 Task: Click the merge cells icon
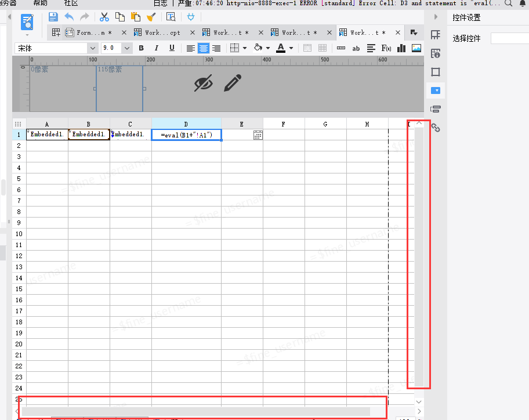coord(307,48)
